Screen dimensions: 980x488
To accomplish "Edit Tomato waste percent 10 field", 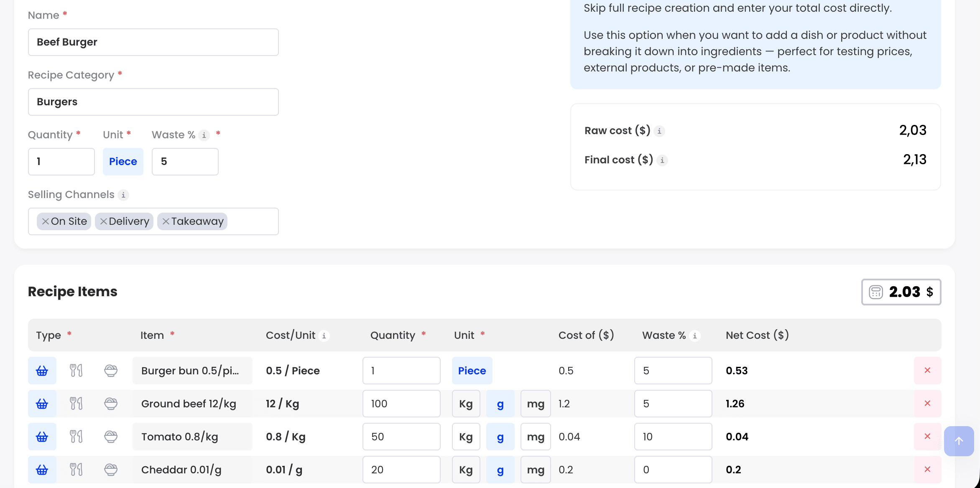I will tap(673, 437).
